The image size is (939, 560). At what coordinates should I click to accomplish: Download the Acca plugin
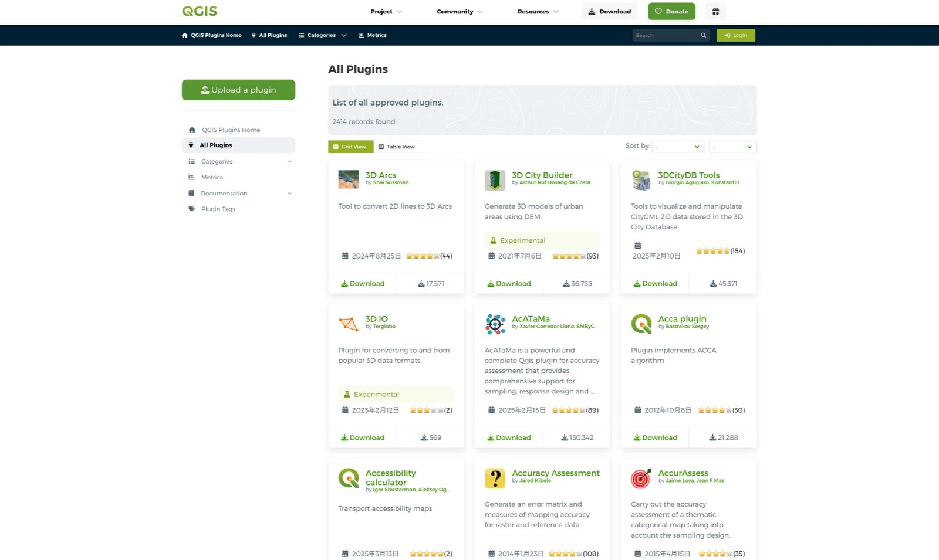655,437
